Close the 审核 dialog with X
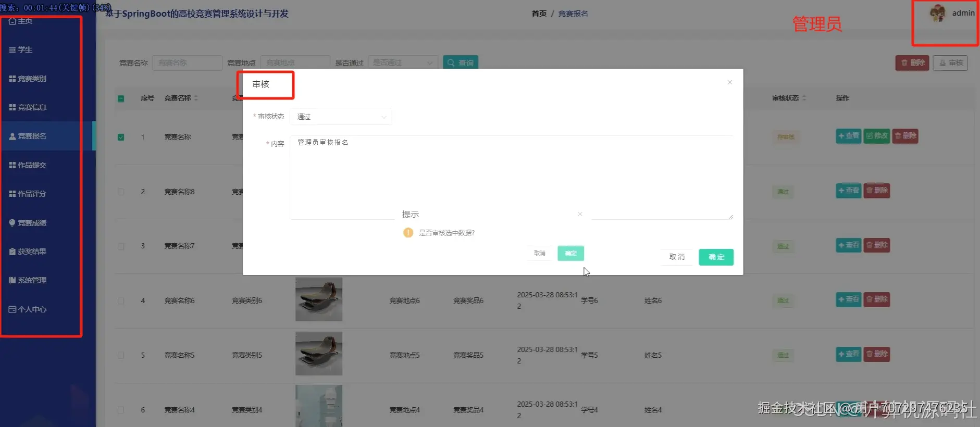Image resolution: width=980 pixels, height=427 pixels. click(x=729, y=82)
